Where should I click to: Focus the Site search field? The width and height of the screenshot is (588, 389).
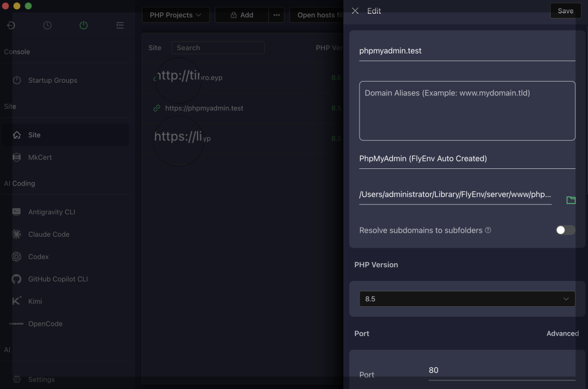tap(218, 48)
